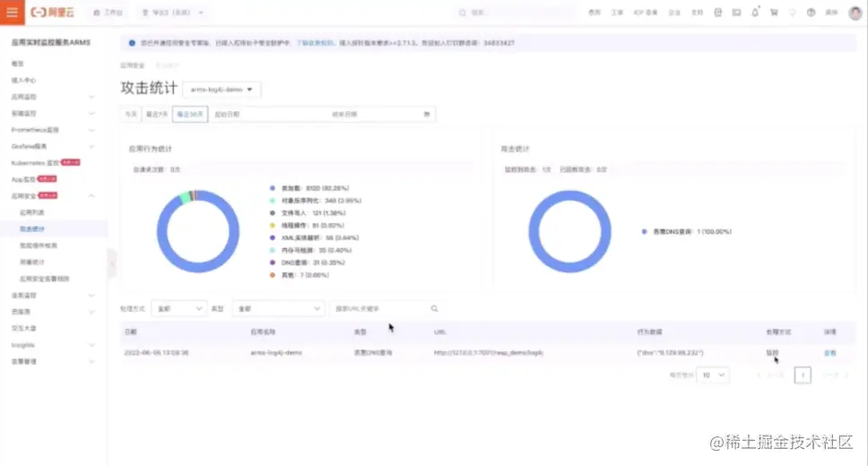Toggle the 121 file-read legend entry
Screen dimensions: 868x466
pos(308,213)
